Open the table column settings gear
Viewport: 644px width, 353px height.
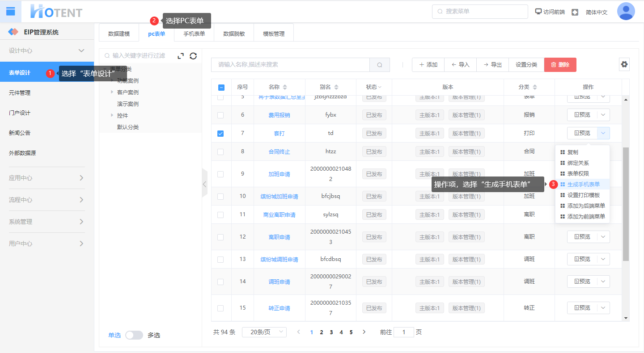click(x=624, y=64)
